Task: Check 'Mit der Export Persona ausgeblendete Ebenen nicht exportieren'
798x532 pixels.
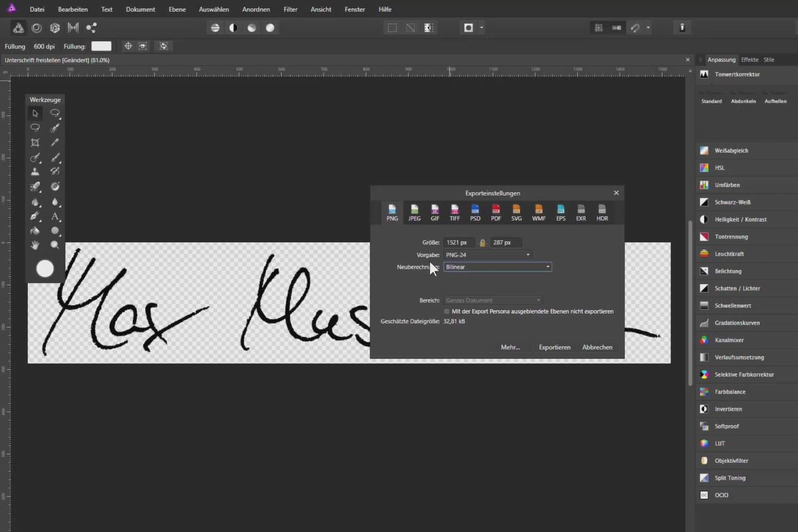Action: [x=447, y=311]
